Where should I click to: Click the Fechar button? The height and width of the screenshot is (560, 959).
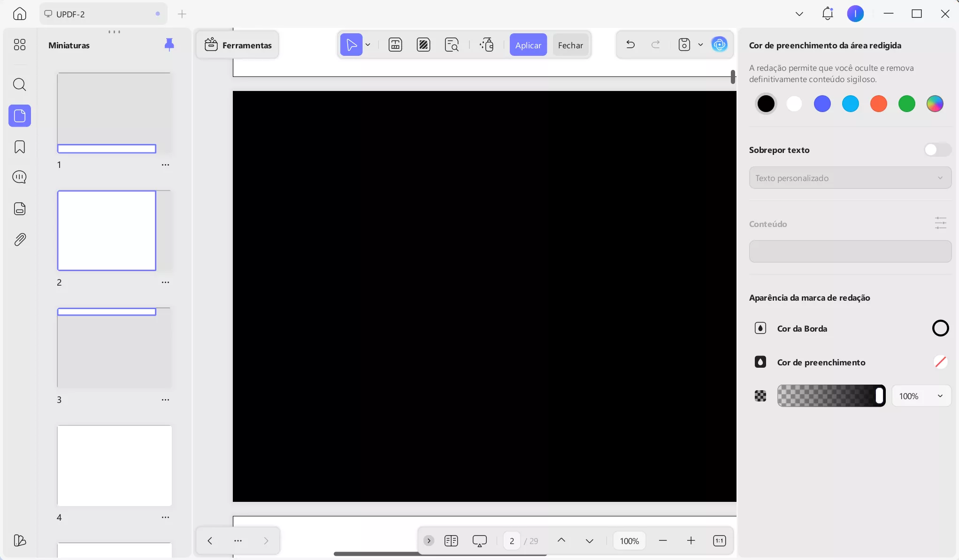coord(570,45)
